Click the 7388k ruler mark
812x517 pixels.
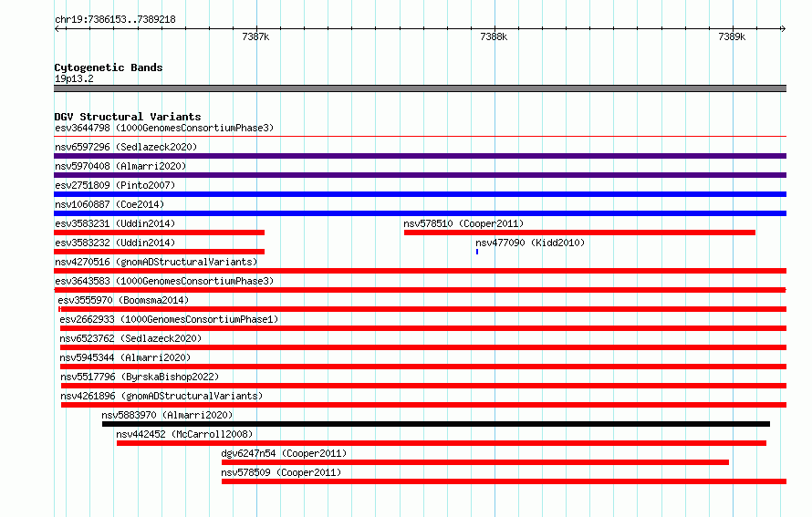[x=494, y=36]
